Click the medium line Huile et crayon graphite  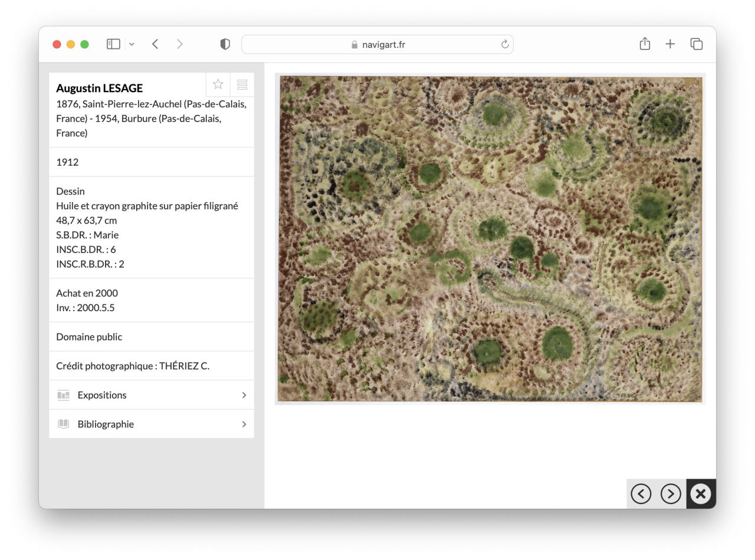147,206
